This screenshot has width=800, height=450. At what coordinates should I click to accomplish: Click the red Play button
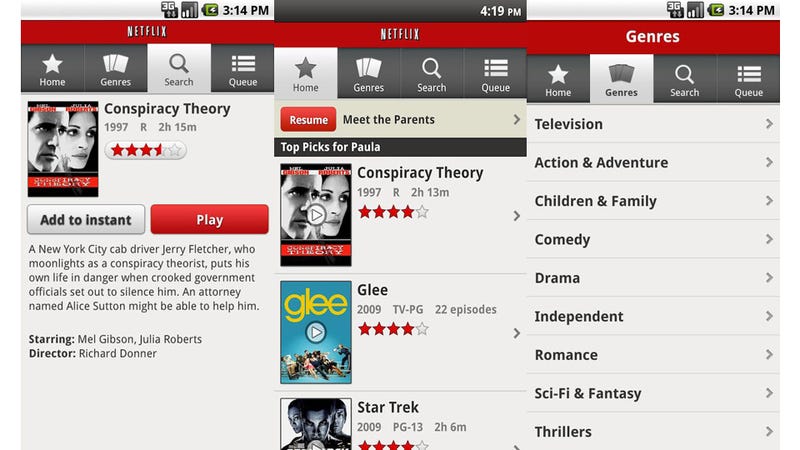tap(209, 220)
